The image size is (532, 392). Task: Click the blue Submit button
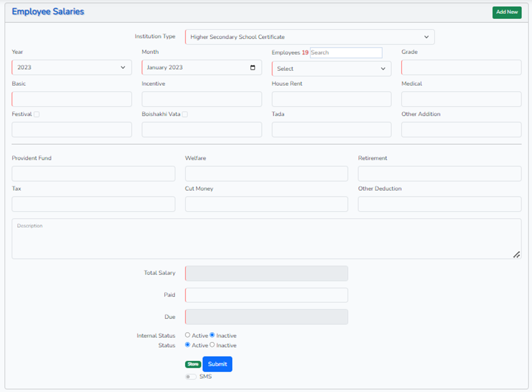point(218,364)
